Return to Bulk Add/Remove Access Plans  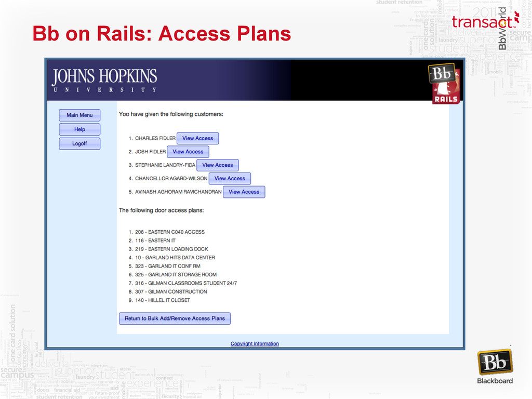point(175,318)
